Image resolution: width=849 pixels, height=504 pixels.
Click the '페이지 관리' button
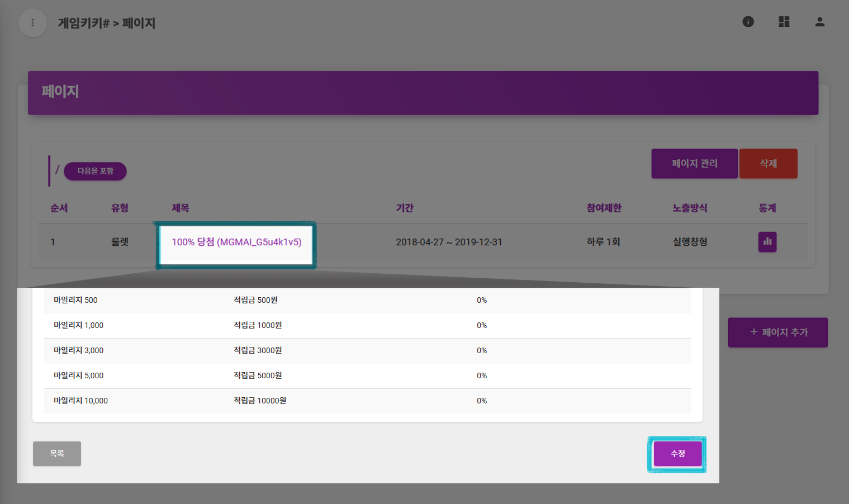(694, 164)
